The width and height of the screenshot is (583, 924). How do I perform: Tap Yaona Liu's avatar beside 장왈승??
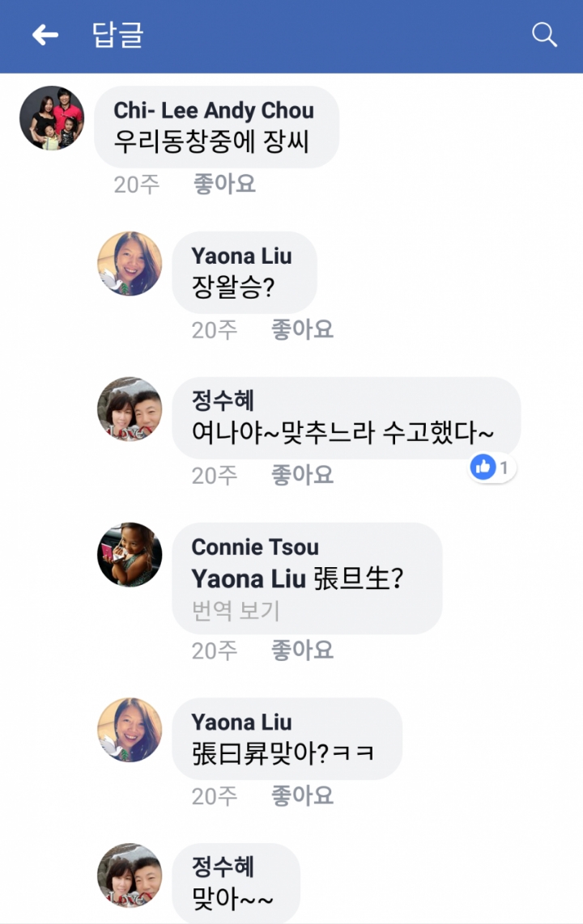[130, 264]
